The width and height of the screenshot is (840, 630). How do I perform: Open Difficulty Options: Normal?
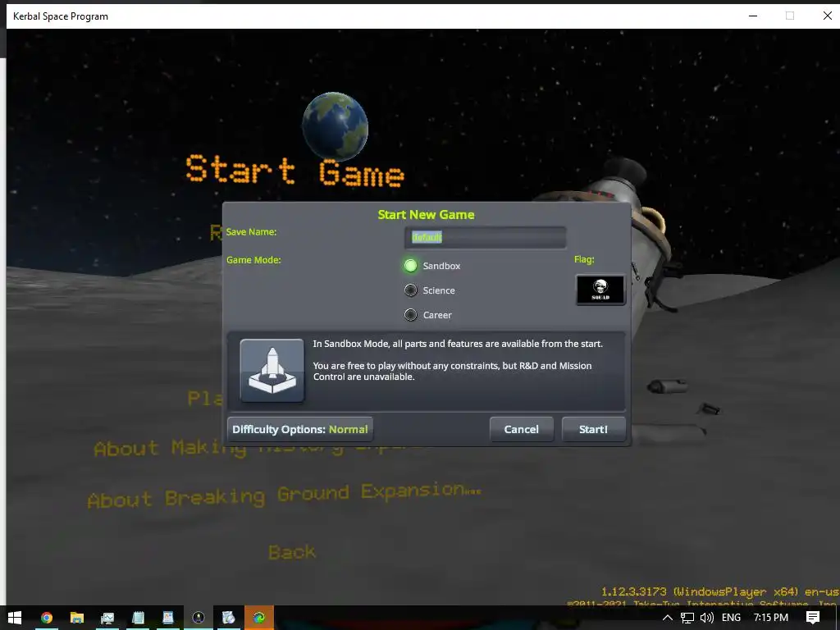(x=300, y=430)
